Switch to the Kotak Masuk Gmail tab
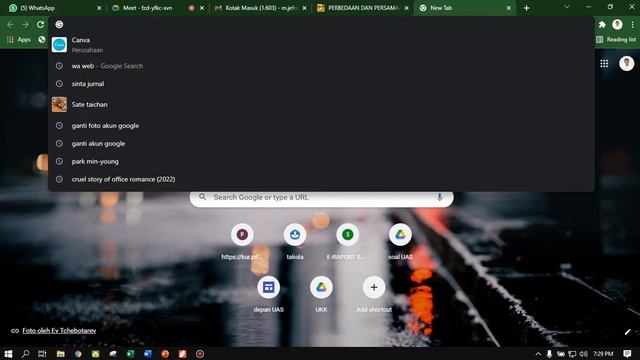 click(x=260, y=8)
